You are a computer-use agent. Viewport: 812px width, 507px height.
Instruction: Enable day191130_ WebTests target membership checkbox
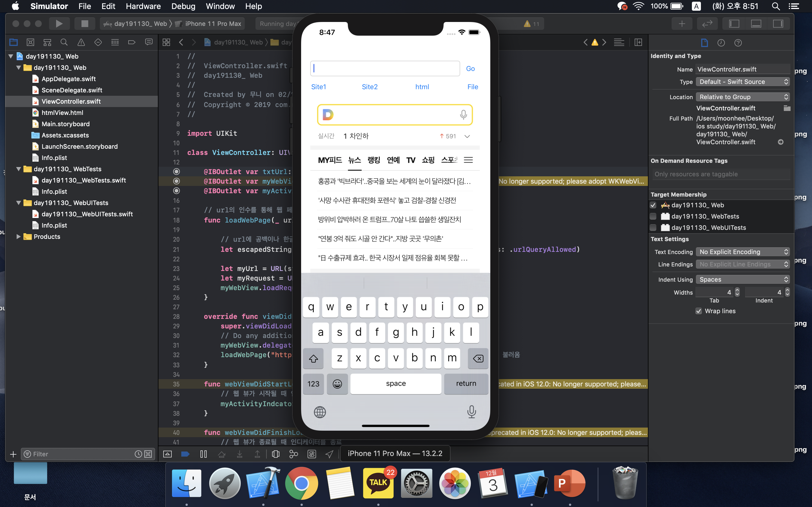pyautogui.click(x=653, y=216)
